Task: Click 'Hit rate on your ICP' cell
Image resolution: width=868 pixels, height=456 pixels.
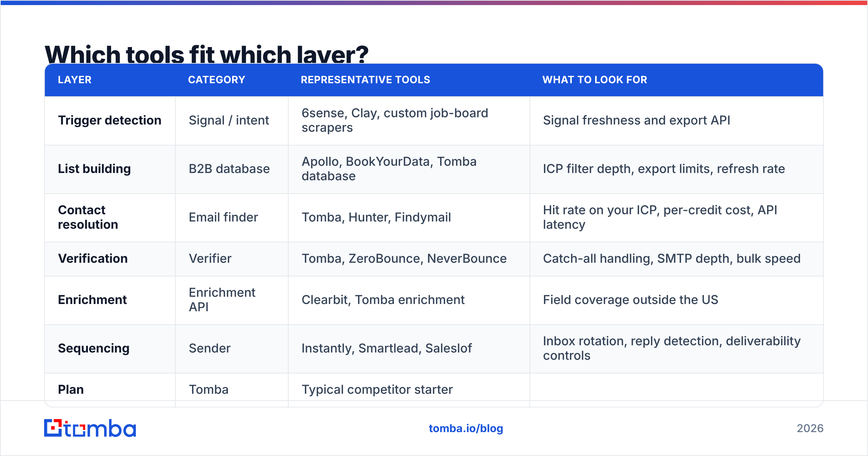Action: click(x=677, y=218)
